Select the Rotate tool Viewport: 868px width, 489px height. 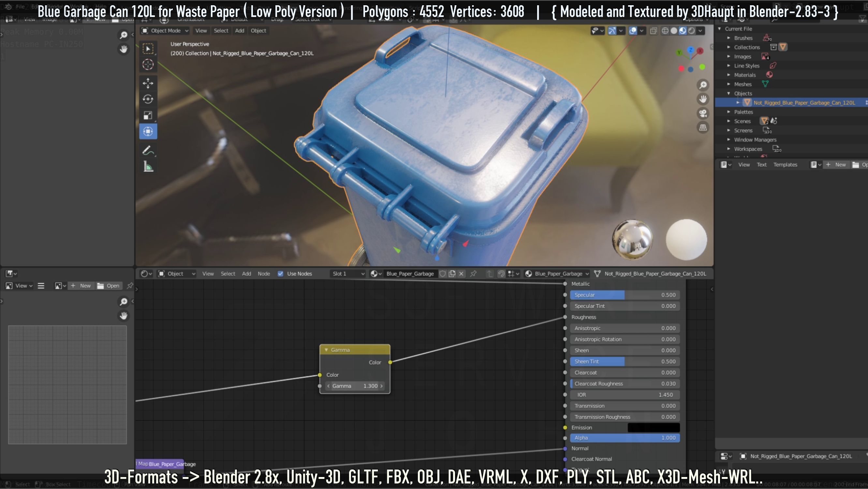pyautogui.click(x=148, y=99)
